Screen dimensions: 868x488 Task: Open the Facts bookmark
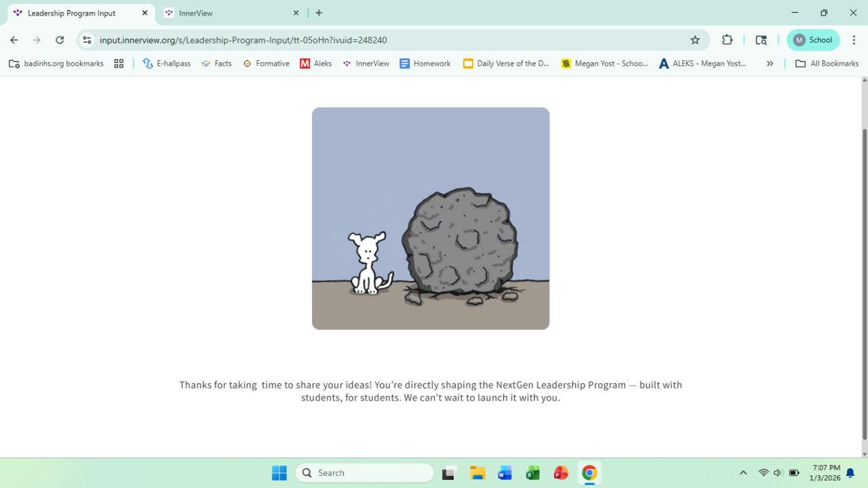pos(216,64)
